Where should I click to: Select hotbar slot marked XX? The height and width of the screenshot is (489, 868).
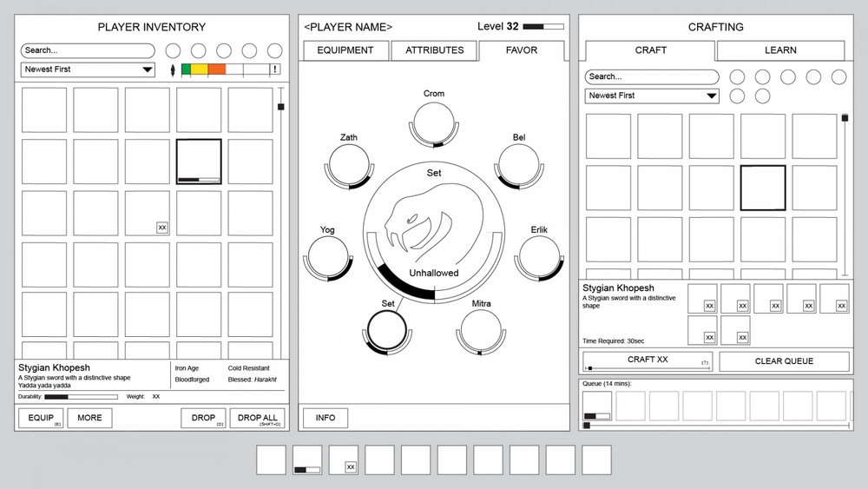[343, 459]
